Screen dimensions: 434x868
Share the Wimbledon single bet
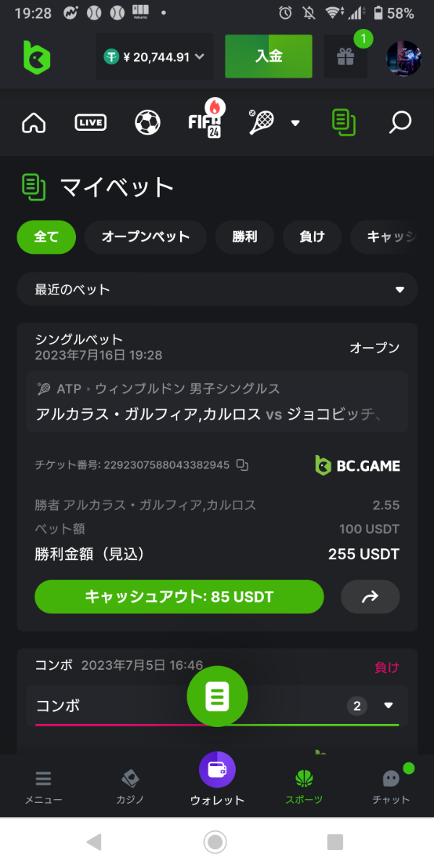pyautogui.click(x=370, y=597)
